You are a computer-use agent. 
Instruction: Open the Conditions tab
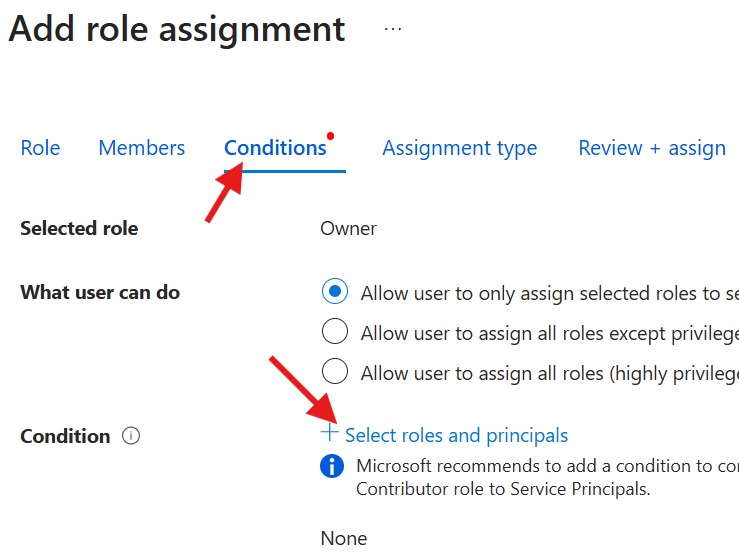pos(275,148)
